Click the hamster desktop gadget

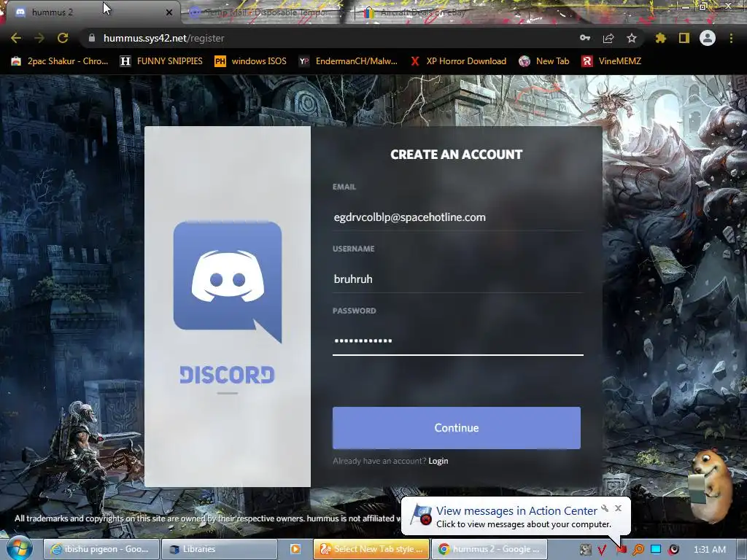710,486
